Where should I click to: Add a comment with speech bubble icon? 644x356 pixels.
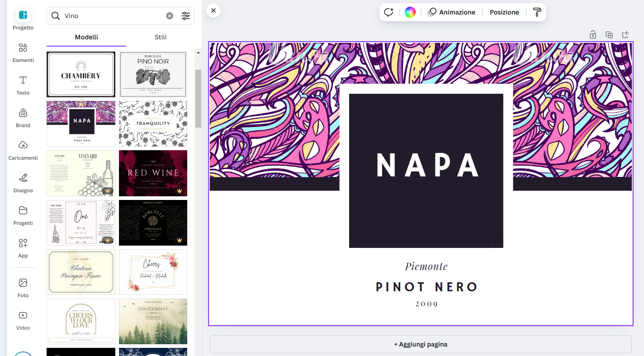coord(389,12)
